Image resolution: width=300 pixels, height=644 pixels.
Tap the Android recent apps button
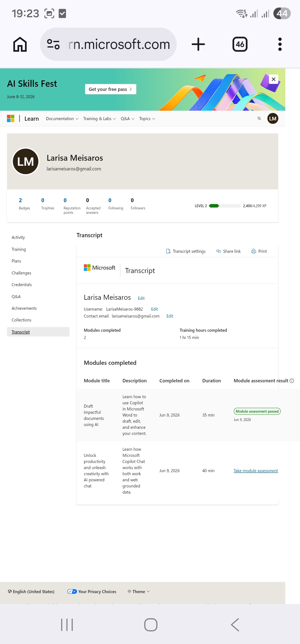click(x=67, y=625)
